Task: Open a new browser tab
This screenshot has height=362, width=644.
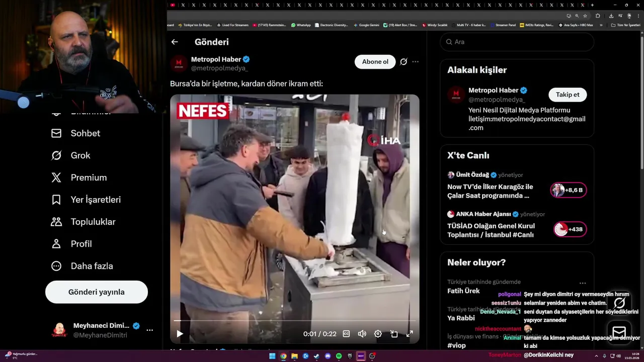Action: coord(592,5)
